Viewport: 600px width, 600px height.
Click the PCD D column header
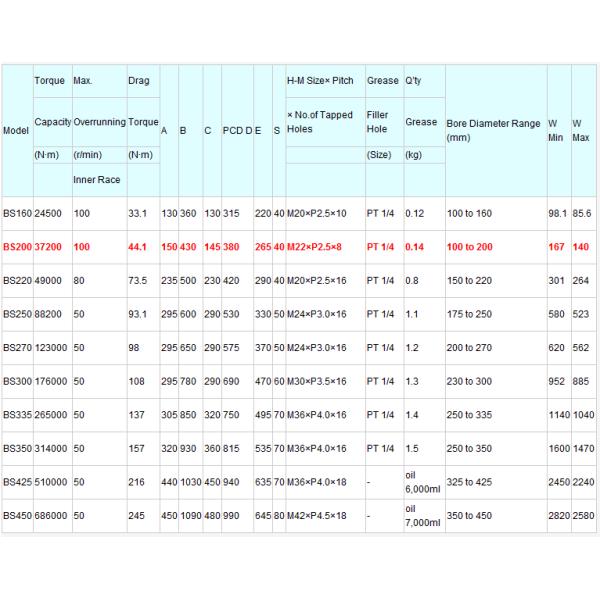point(237,130)
